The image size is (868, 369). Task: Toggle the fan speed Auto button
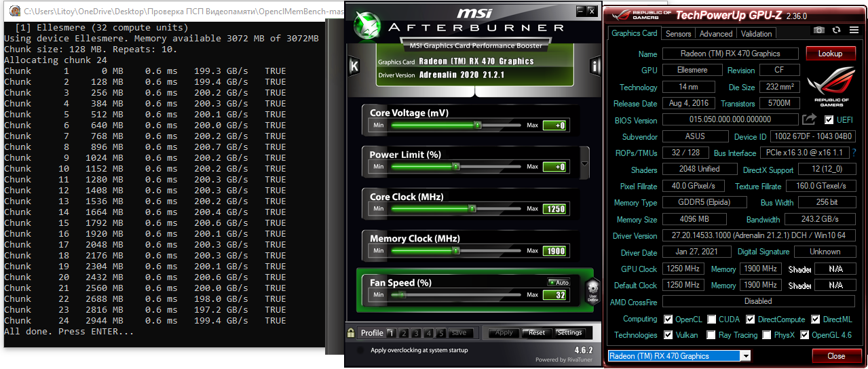pos(559,282)
